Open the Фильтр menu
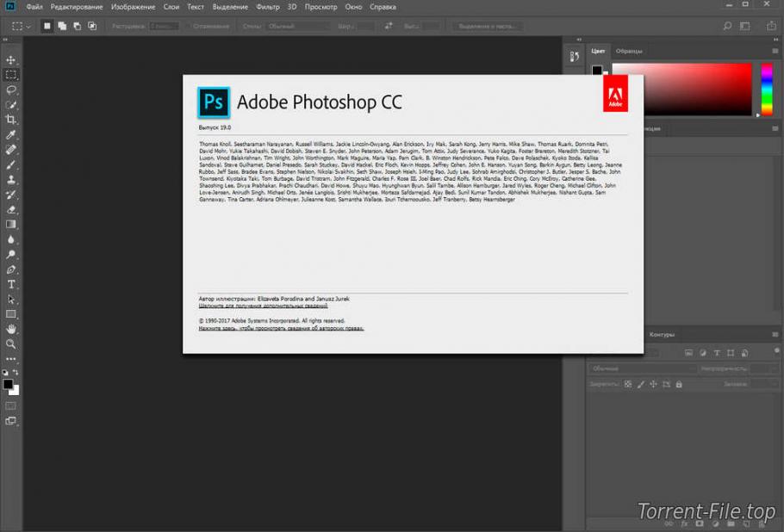 click(x=267, y=7)
